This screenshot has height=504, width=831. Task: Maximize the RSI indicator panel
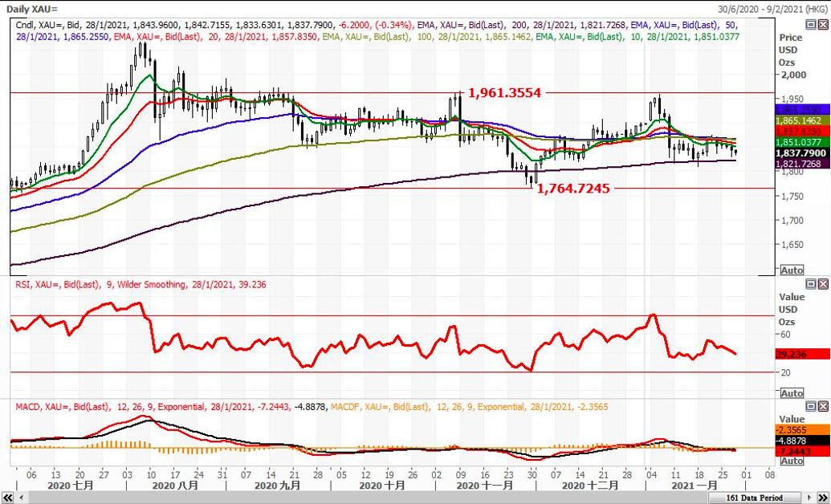pos(812,284)
